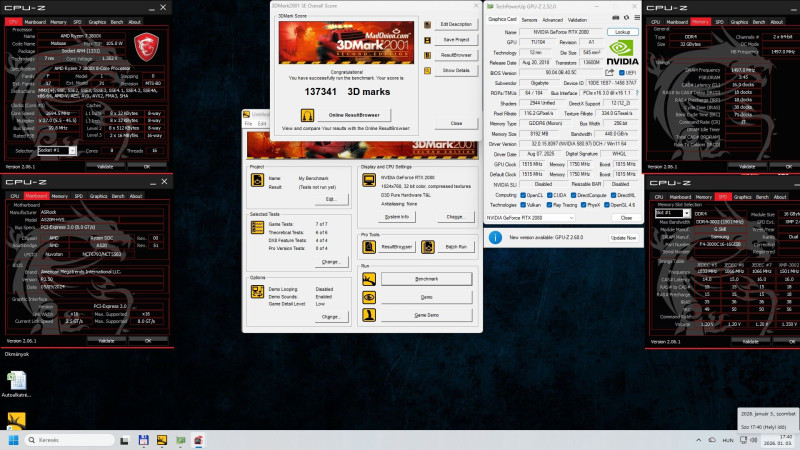Toggle the Ray Tracing checkbox

549,205
